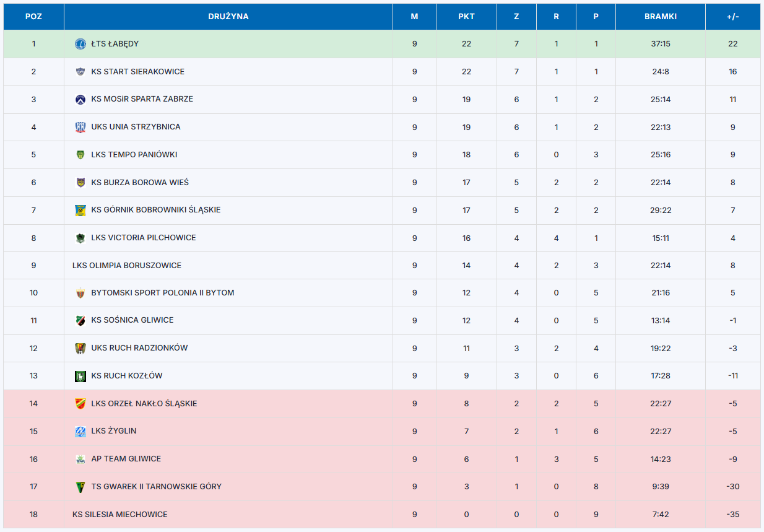Click the KS Sośnica Gliwice crest icon
This screenshot has width=764, height=532.
point(80,320)
